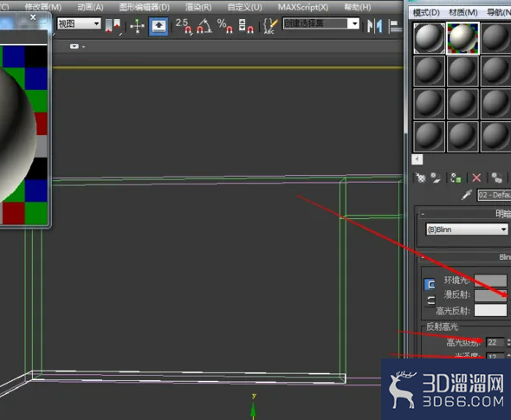Click the 02 - Default material name field

tap(494, 195)
